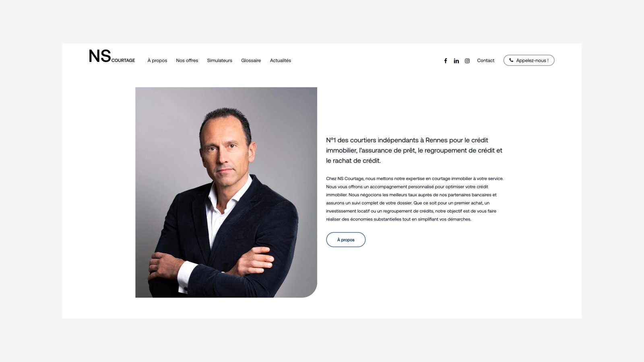The width and height of the screenshot is (644, 362).
Task: Click the large NS logo letters
Action: pyautogui.click(x=99, y=56)
